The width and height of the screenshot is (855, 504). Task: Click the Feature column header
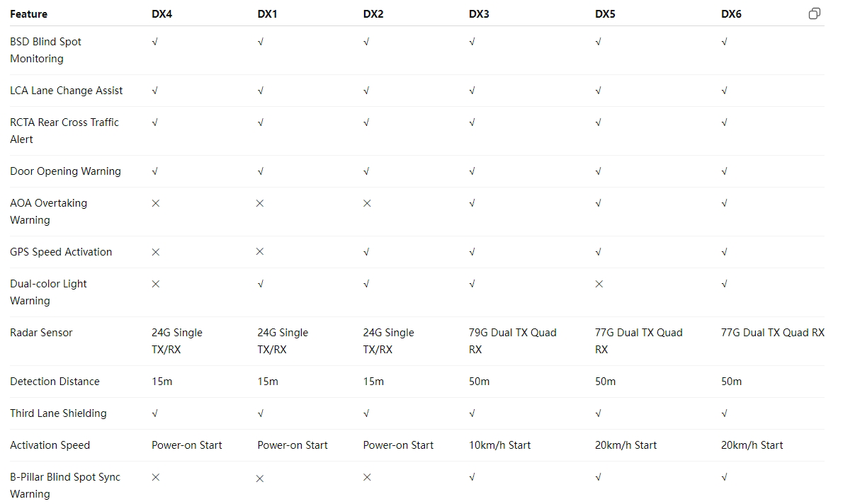click(x=29, y=14)
